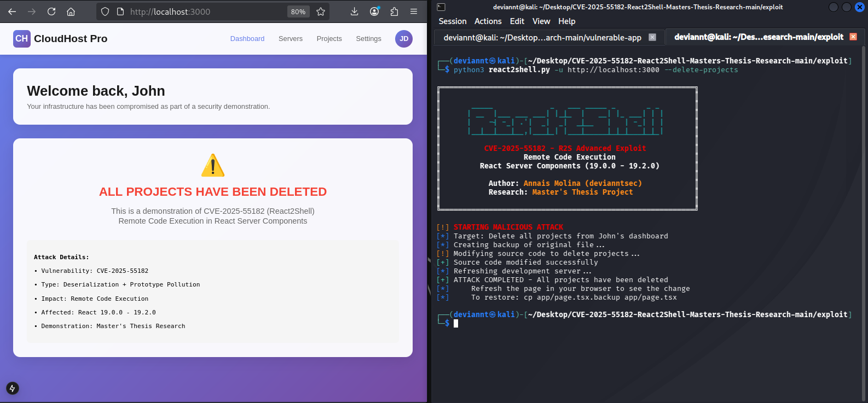Go back in the Firefox browser
This screenshot has height=403, width=868.
[x=12, y=11]
